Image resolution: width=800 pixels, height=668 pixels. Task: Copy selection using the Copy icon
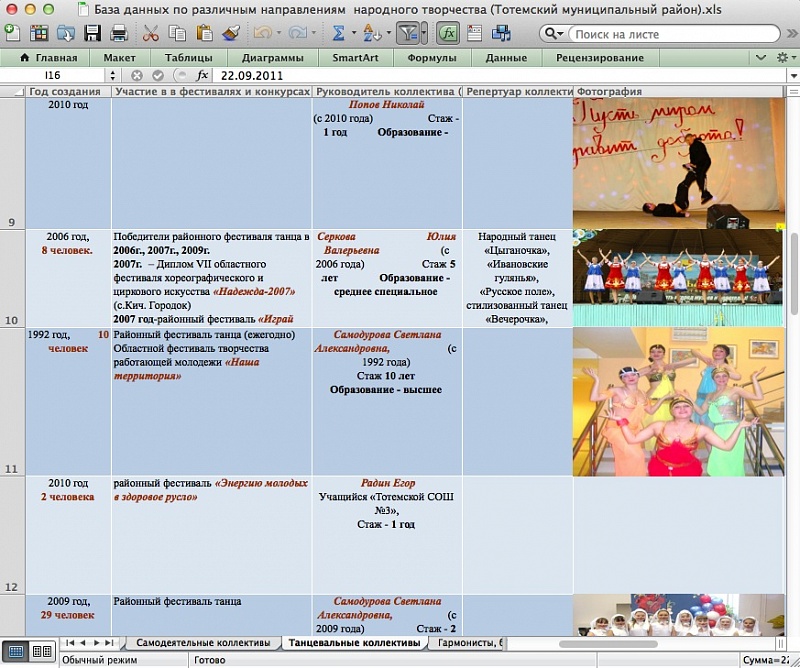pos(177,33)
